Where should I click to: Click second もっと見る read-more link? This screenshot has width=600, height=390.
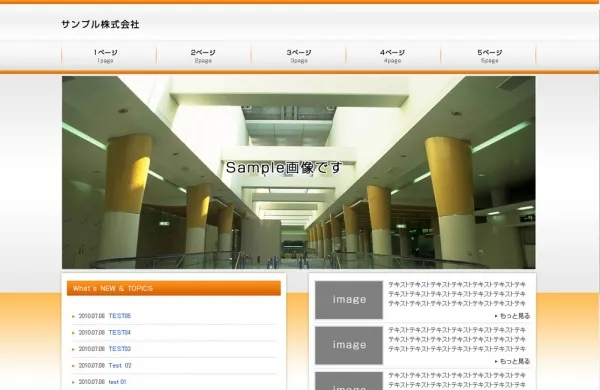512,361
